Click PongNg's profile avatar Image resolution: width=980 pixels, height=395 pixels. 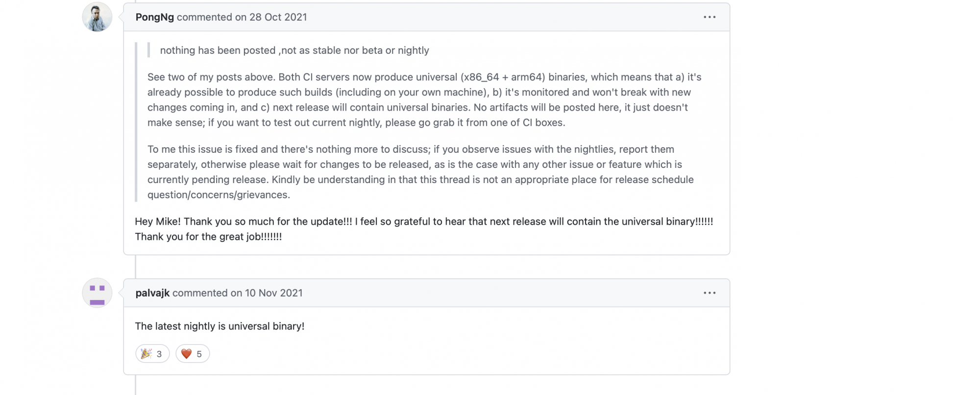(97, 17)
